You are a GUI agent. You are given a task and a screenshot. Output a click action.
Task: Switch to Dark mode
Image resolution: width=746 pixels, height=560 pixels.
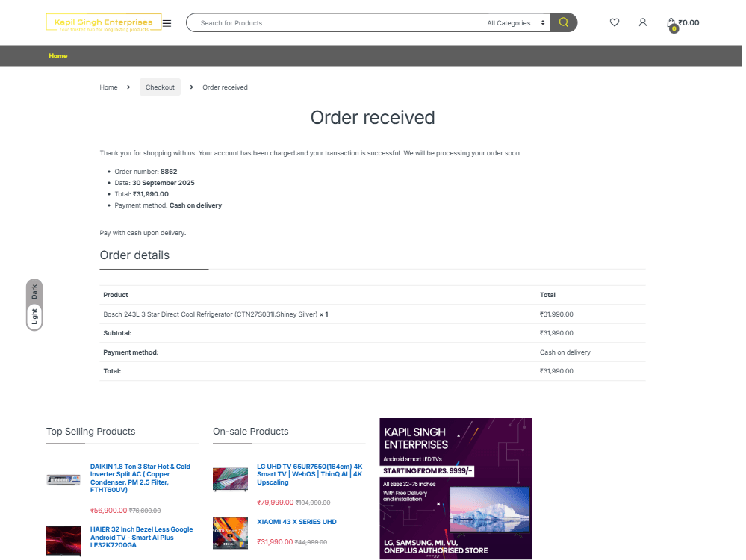pos(34,292)
